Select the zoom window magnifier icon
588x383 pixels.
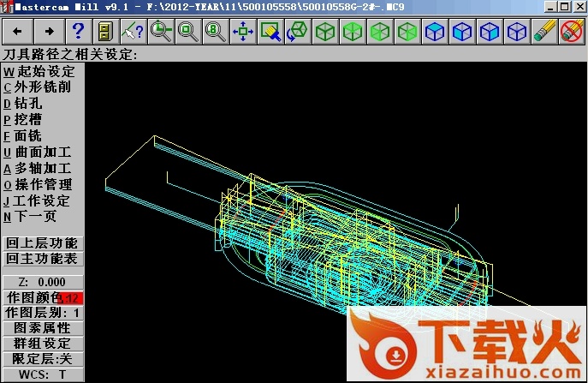coord(188,31)
